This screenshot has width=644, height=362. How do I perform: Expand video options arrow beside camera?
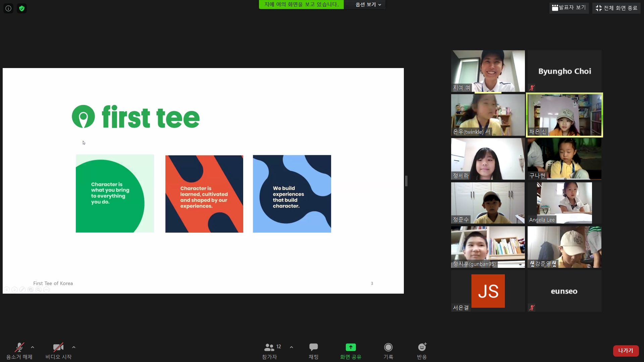(74, 347)
